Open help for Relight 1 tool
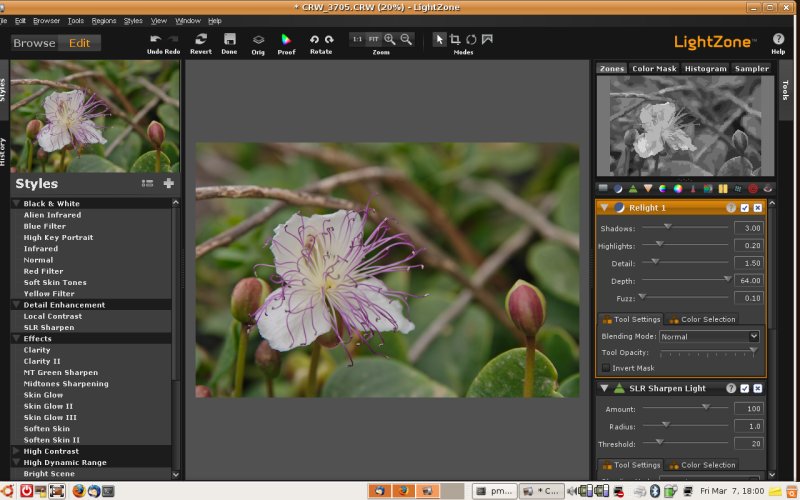800x500 pixels. [731, 208]
